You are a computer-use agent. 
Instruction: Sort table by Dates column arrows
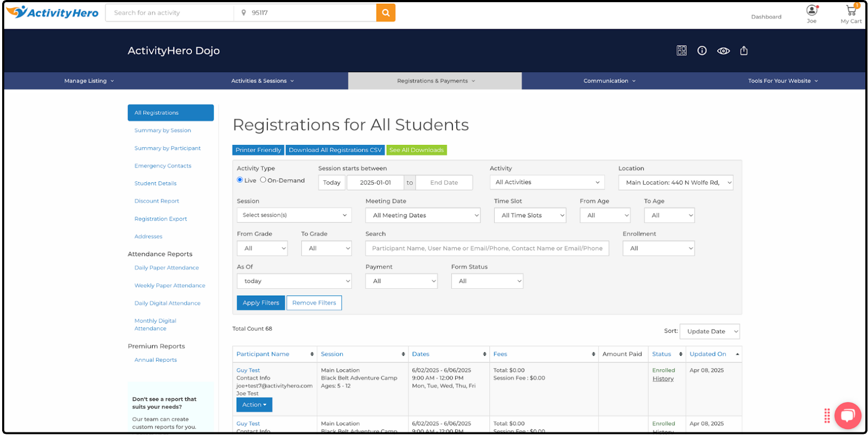484,354
